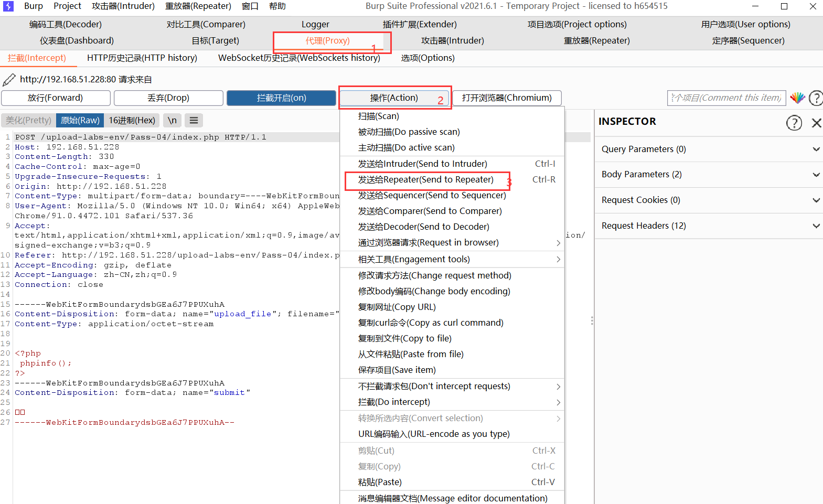Click the help question mark next to the comment field
Screen dimensions: 823x504
coord(816,98)
